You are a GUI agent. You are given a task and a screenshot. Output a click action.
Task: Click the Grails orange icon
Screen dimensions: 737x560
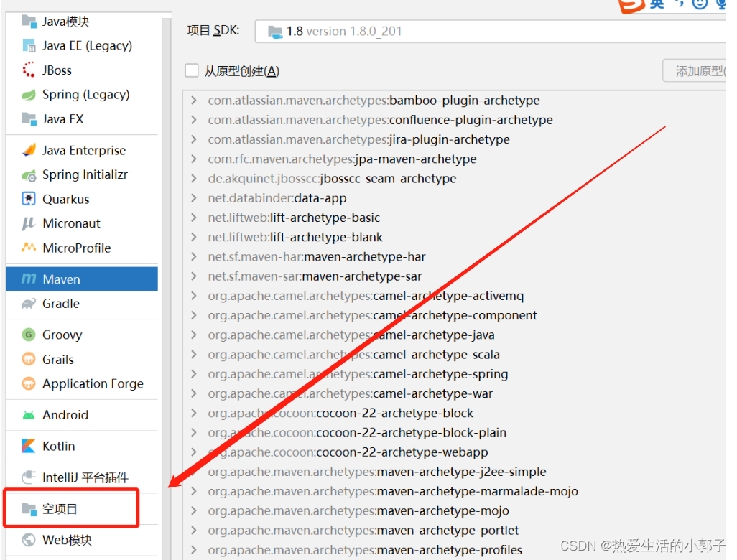[29, 360]
